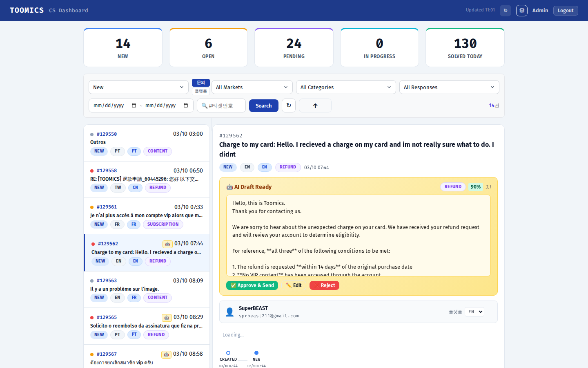Open settings with the gear icon
Image resolution: width=588 pixels, height=368 pixels.
tap(521, 11)
